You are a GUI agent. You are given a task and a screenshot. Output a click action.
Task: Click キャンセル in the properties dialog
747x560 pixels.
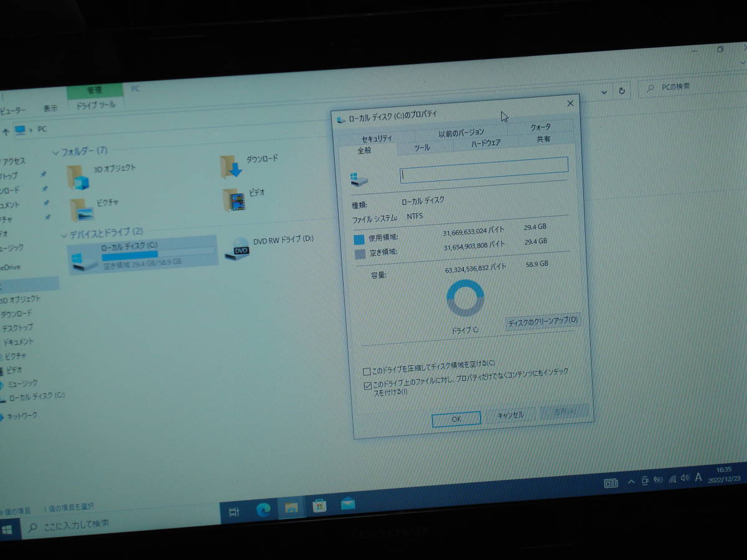pos(510,416)
